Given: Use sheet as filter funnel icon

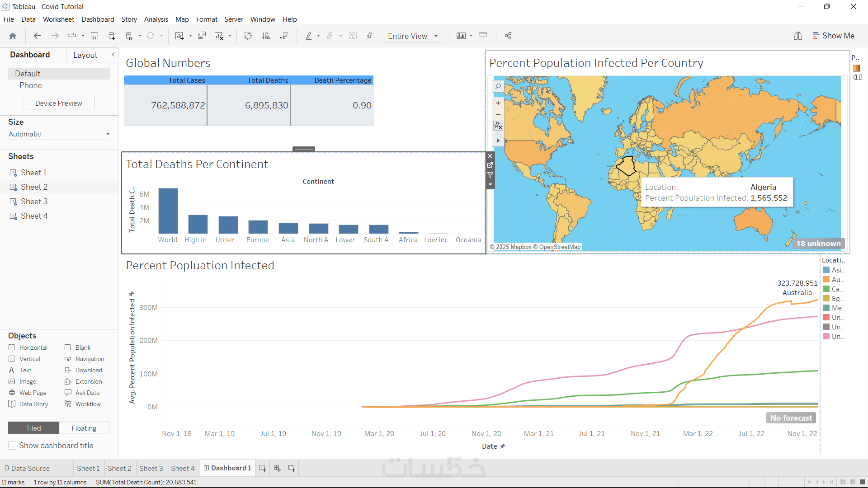Looking at the screenshot, I should (x=490, y=175).
